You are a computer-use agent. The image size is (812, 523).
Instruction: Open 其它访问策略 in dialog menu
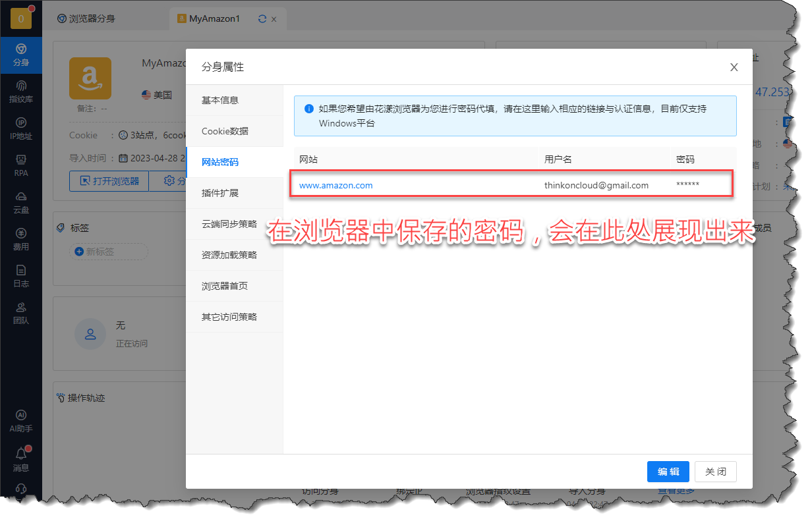tap(235, 317)
